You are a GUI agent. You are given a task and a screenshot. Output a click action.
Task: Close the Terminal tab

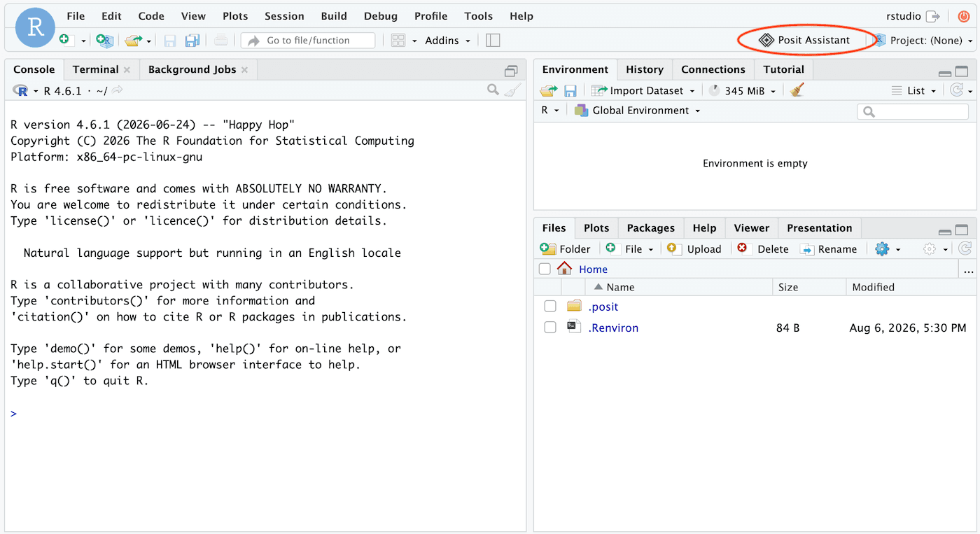[127, 69]
